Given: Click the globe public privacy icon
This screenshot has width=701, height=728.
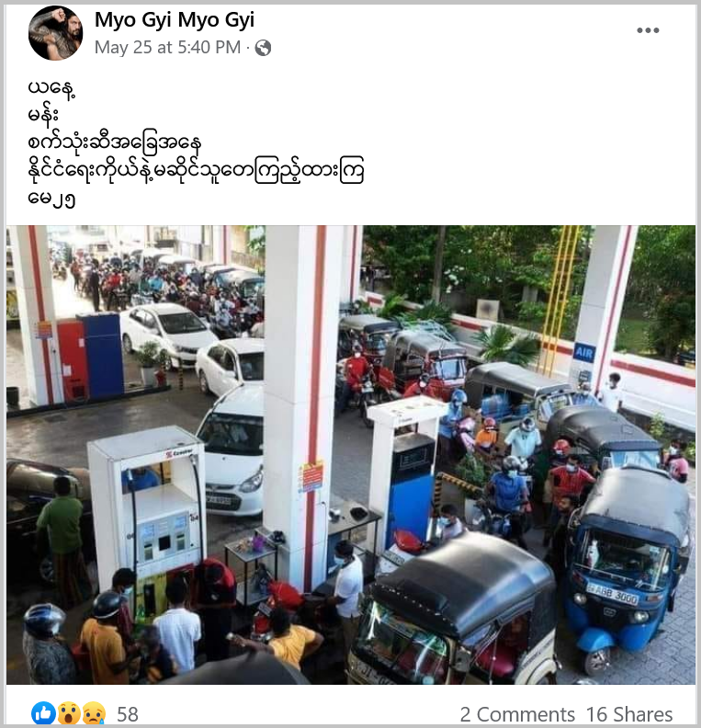Looking at the screenshot, I should pyautogui.click(x=263, y=48).
